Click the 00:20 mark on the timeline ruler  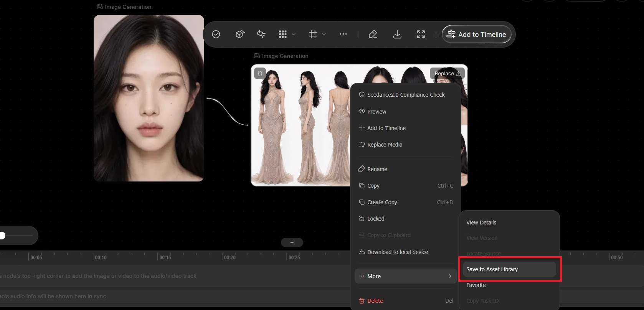click(230, 257)
